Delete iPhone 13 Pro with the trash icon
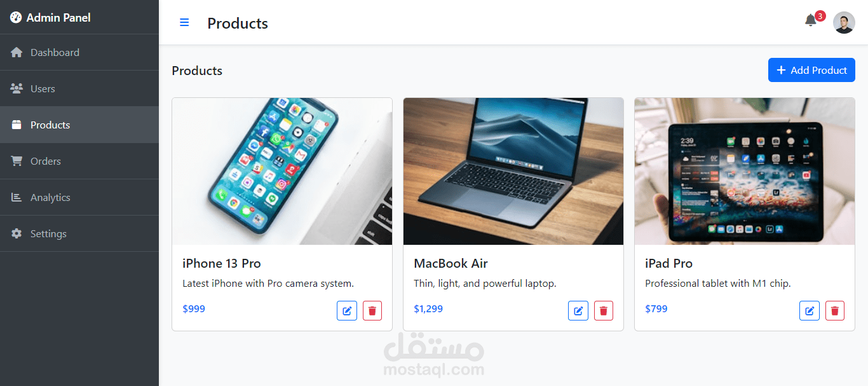This screenshot has height=386, width=868. click(x=372, y=311)
